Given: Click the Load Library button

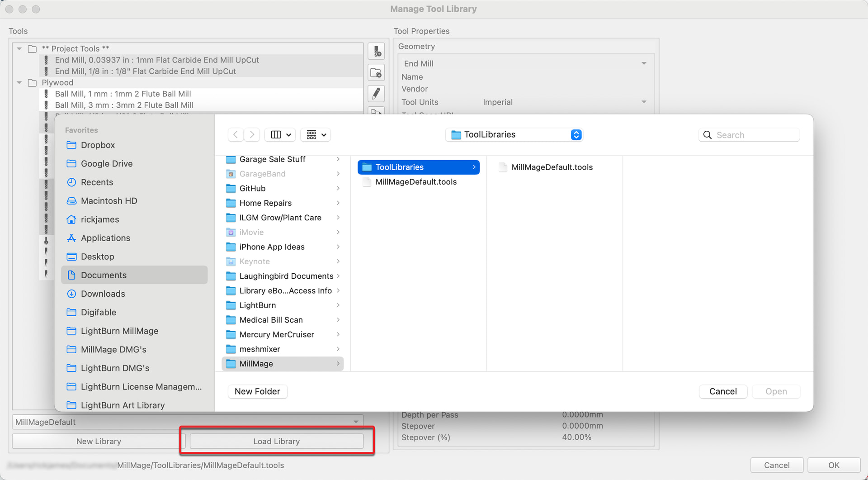Looking at the screenshot, I should click(x=276, y=441).
